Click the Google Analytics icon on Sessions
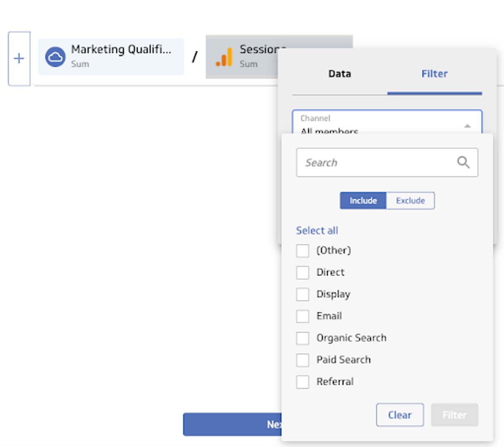504x447 pixels. point(224,57)
